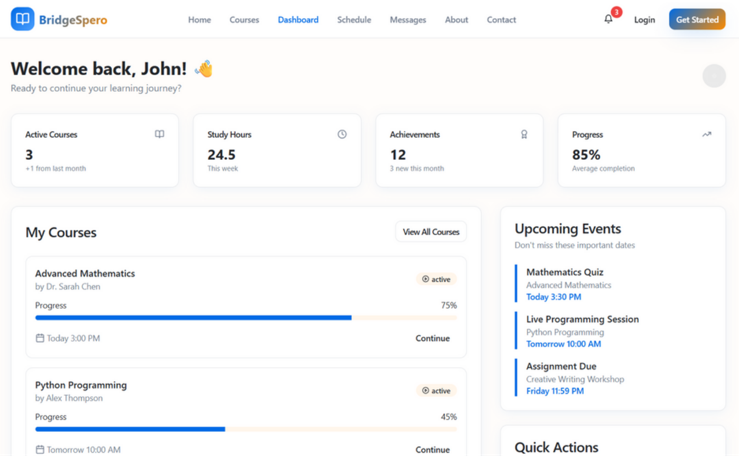
Task: Open notifications bell icon
Action: coord(608,19)
